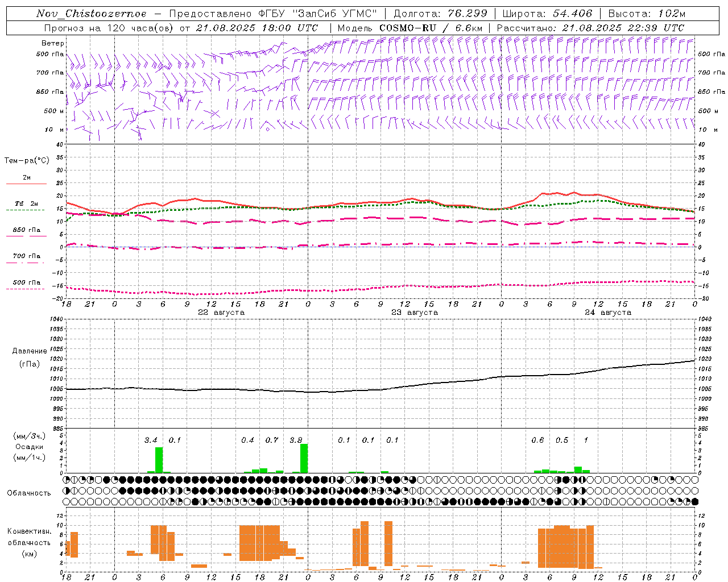Click the calculation time 21.08.2025 22:39 UTC
The width and height of the screenshot is (728, 582).
click(623, 28)
